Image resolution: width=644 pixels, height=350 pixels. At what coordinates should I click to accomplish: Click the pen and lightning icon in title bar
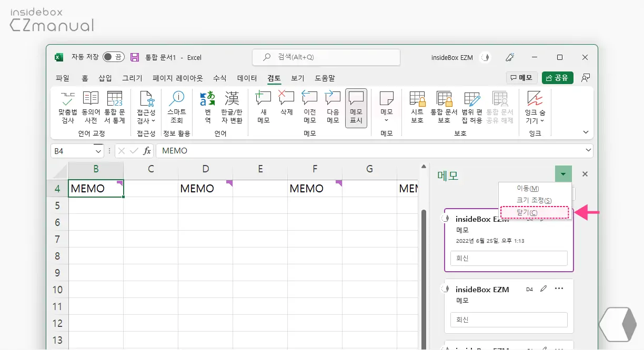tap(509, 57)
